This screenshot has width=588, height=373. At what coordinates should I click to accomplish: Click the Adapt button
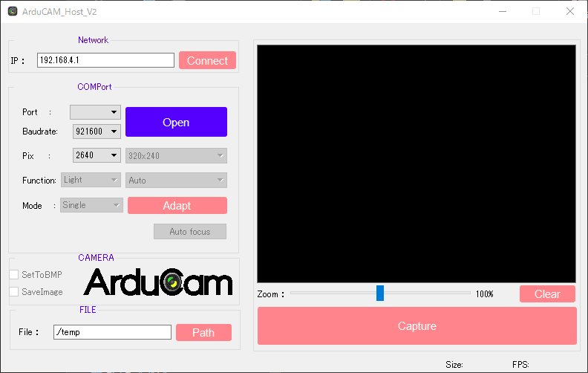177,206
